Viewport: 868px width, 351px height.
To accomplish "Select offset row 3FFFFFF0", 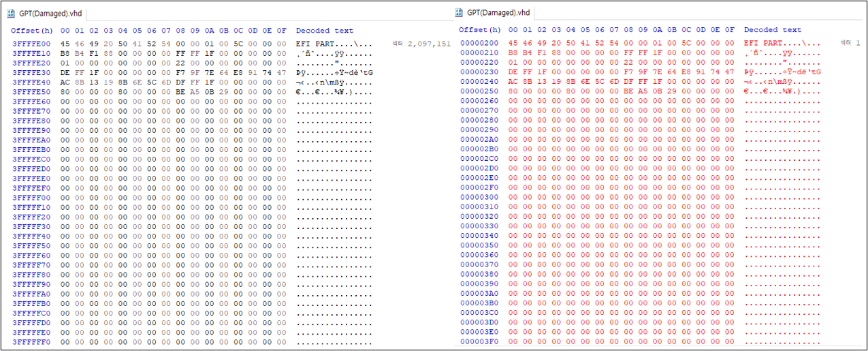I will (x=193, y=342).
